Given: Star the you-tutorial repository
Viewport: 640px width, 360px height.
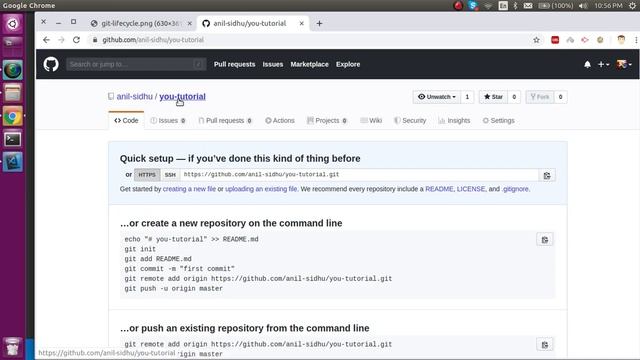Looking at the screenshot, I should (x=493, y=97).
